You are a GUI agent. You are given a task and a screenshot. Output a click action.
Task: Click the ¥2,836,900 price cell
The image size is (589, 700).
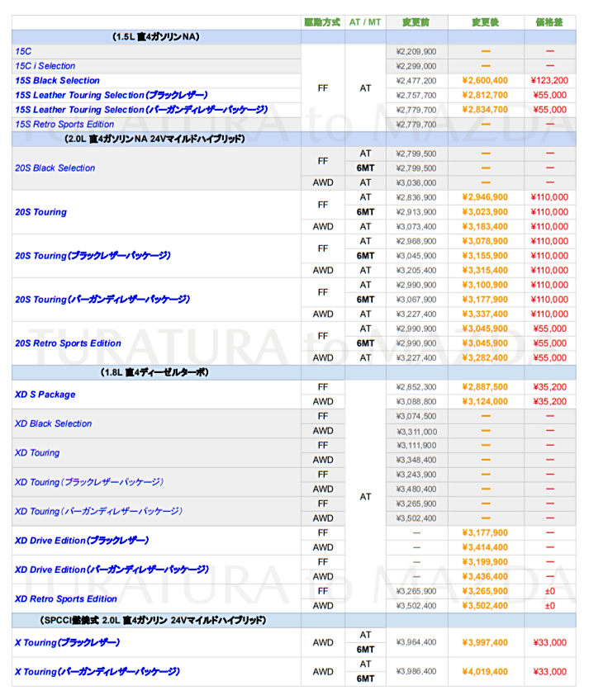click(416, 197)
